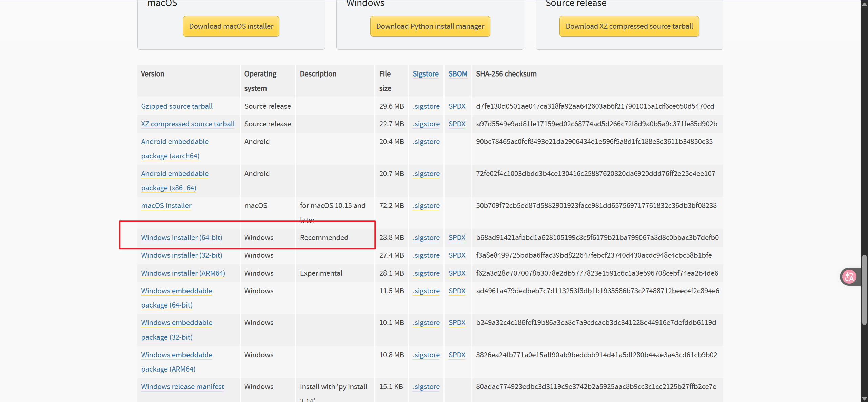Click the XZ compressed source tarball link

tap(188, 124)
